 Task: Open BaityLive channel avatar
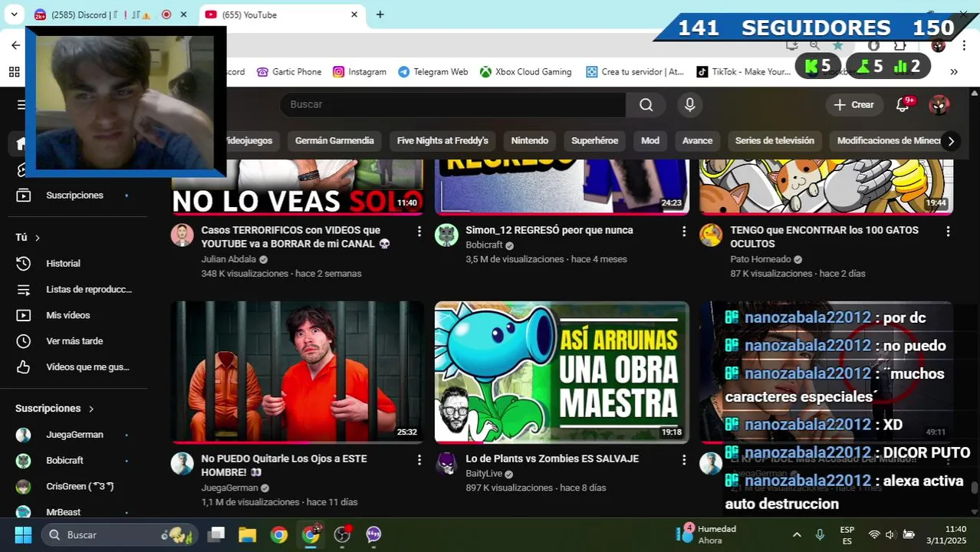tap(446, 463)
